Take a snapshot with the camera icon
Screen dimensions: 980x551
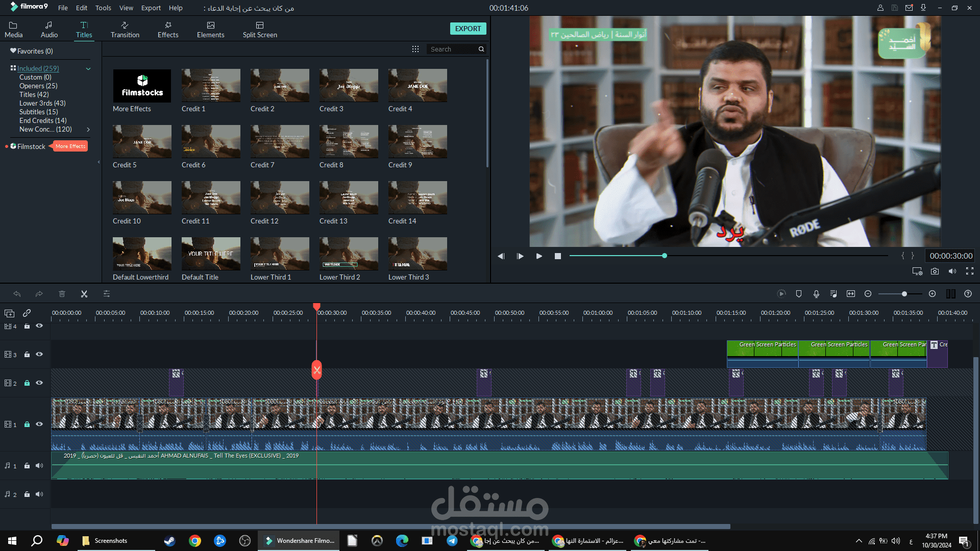pyautogui.click(x=935, y=271)
